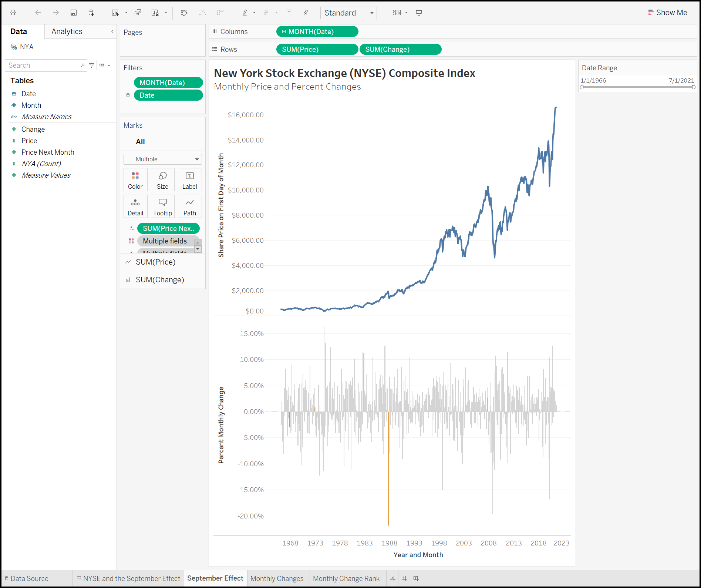The width and height of the screenshot is (701, 588).
Task: Clear the sheet with the toolbar icon
Action: tap(155, 13)
